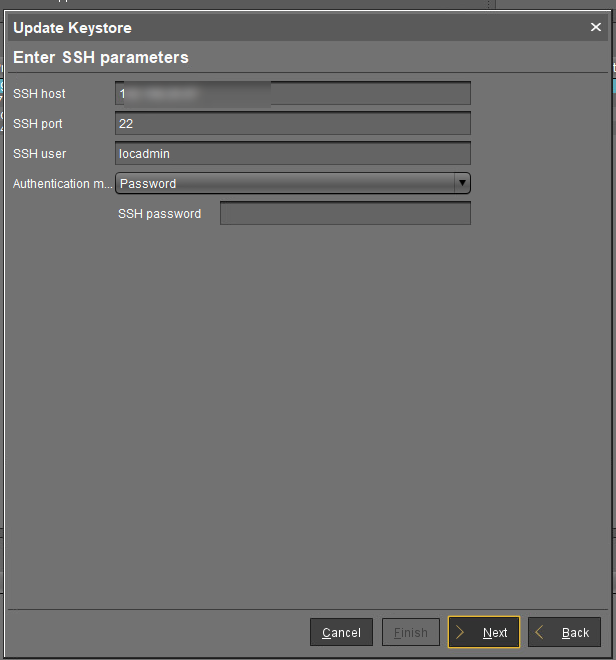The image size is (616, 660).
Task: Click the "SSH host" label
Action: (40, 94)
